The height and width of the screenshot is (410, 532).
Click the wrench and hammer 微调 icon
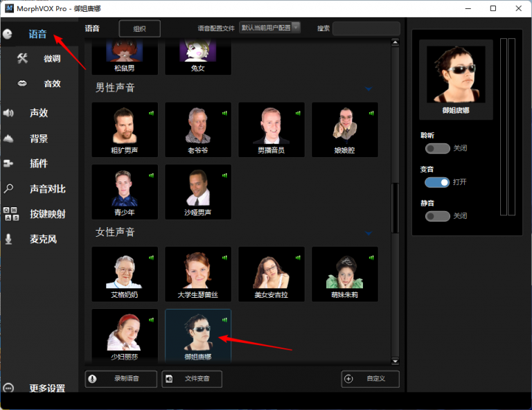[x=22, y=58]
